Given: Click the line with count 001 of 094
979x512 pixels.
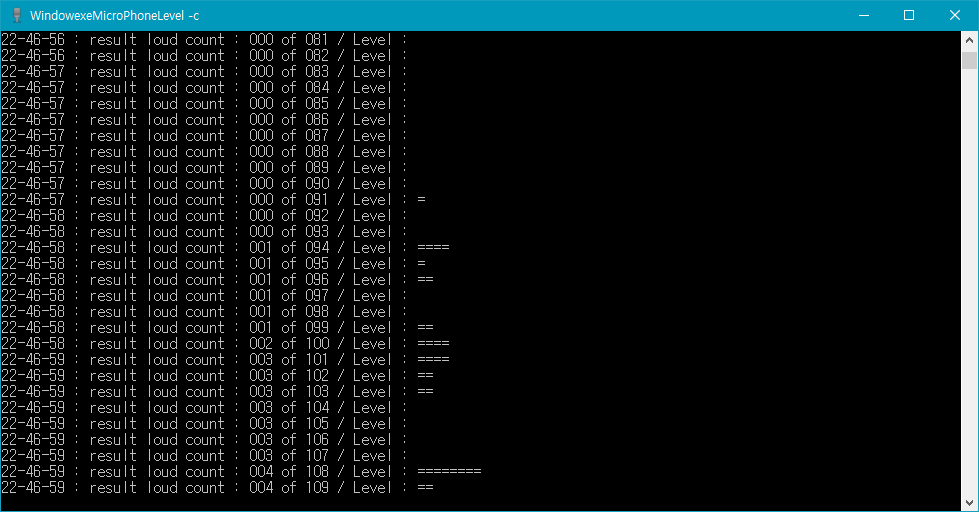Looking at the screenshot, I should [225, 249].
